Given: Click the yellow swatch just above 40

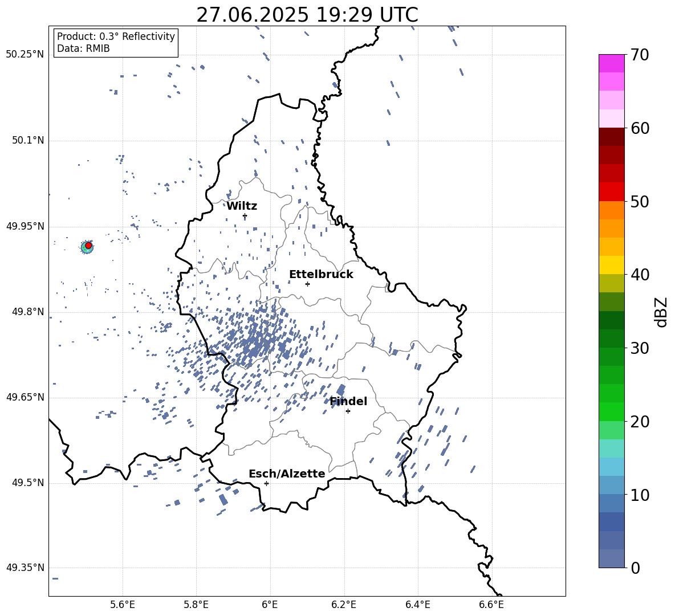Looking at the screenshot, I should pos(611,265).
